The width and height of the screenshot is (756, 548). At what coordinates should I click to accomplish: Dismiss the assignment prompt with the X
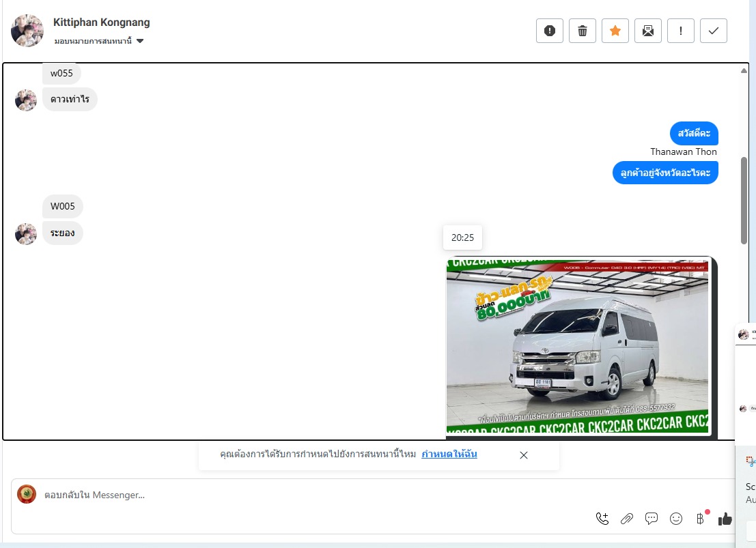pos(524,455)
